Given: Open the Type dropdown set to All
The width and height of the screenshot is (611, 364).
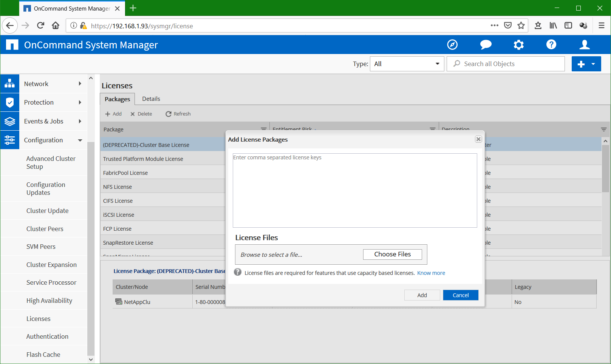Looking at the screenshot, I should point(407,64).
